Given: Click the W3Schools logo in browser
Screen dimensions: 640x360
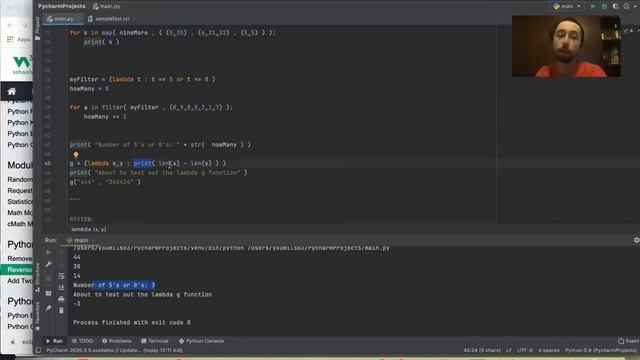Looking at the screenshot, I should (22, 65).
